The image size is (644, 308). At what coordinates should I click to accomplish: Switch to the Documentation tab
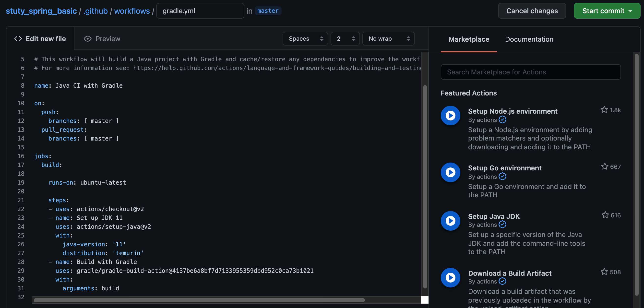529,39
